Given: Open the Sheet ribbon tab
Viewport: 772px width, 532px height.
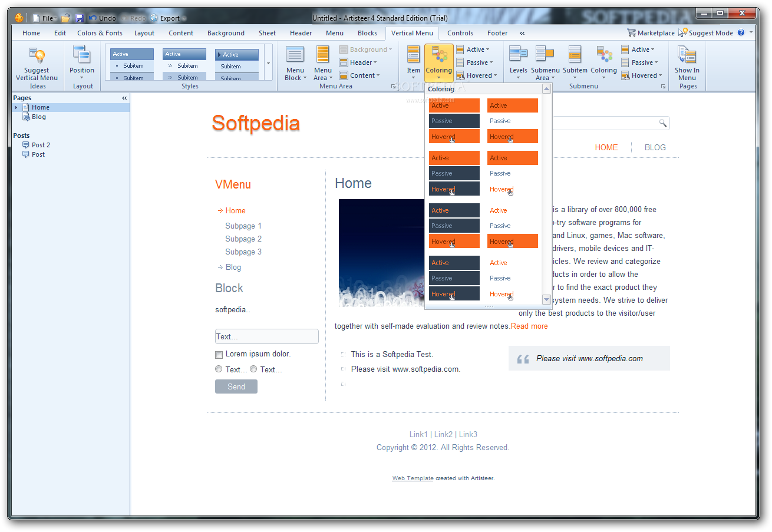Looking at the screenshot, I should pyautogui.click(x=267, y=33).
